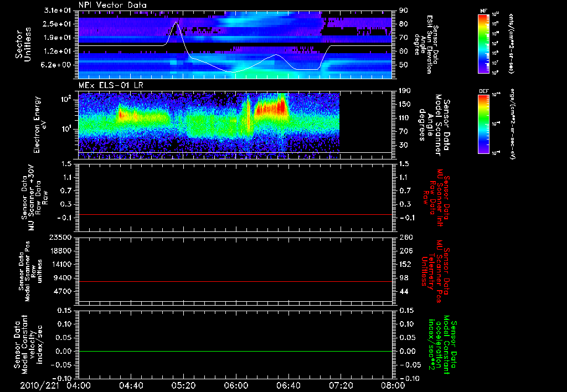Select the green constant velocity line
The height and width of the screenshot is (392, 567).
tap(235, 351)
